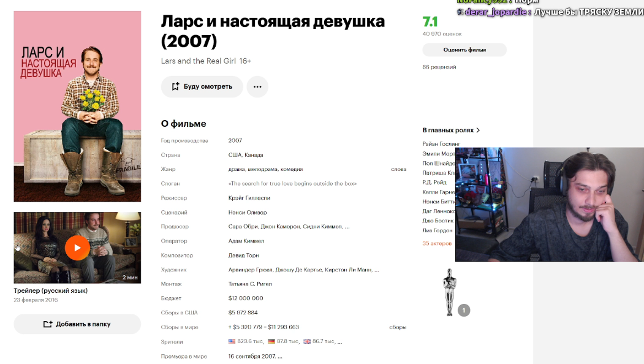
Task: Click the 'сборы' link beside world gross
Action: tap(398, 327)
